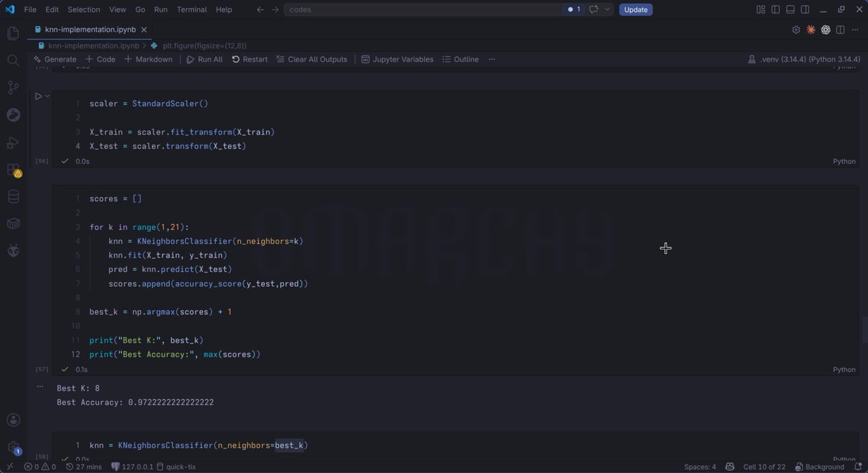
Task: Open the Help menu
Action: (x=224, y=9)
